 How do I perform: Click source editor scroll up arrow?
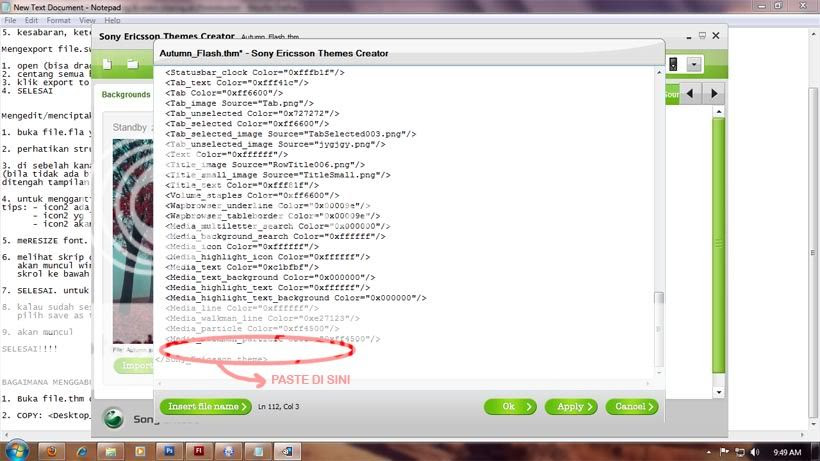point(659,73)
